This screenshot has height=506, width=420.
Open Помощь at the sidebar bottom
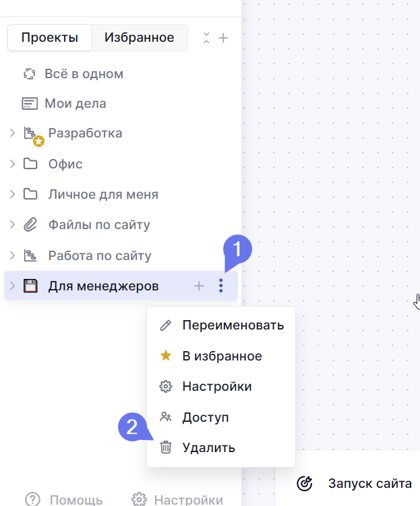pos(64,499)
